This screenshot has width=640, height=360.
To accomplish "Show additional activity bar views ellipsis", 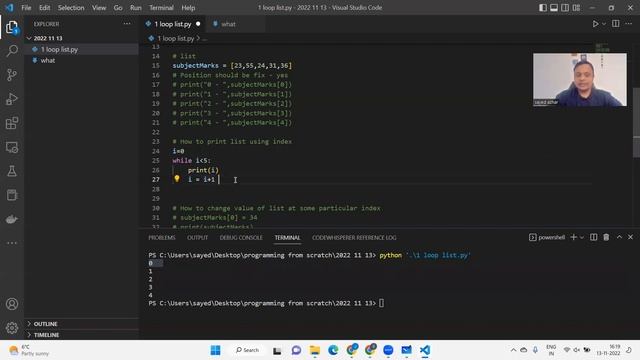I will 12,243.
